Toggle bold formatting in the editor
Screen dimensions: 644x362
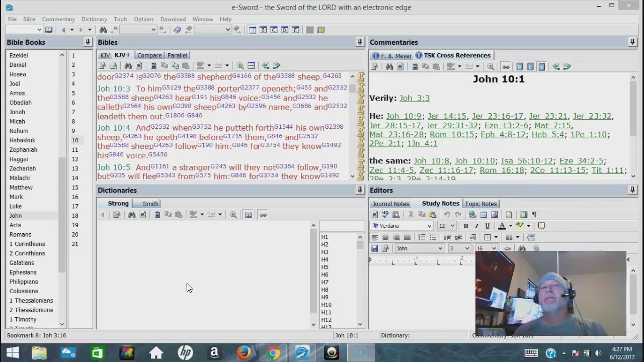tap(466, 226)
